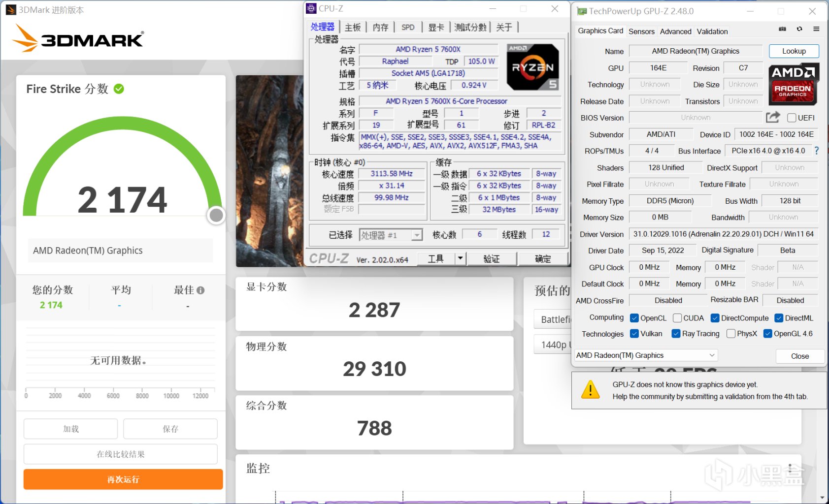
Task: Click the info icon next to 最佳
Action: click(x=200, y=290)
